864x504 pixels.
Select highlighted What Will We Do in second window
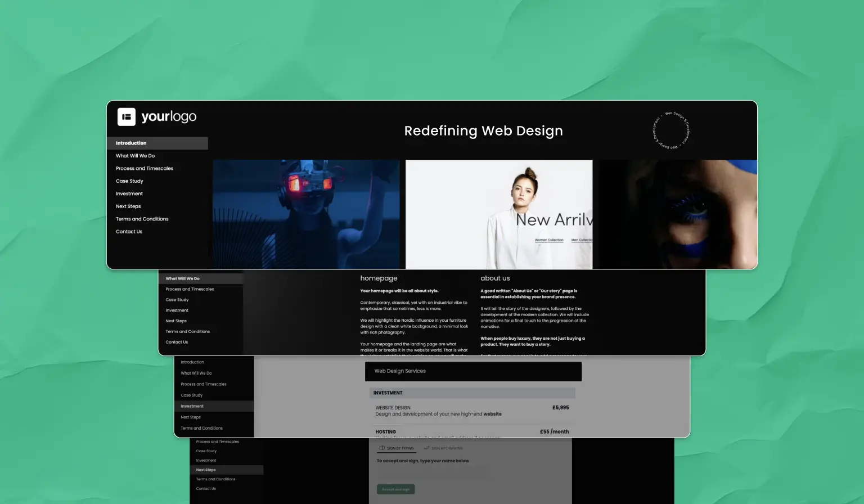pos(201,278)
